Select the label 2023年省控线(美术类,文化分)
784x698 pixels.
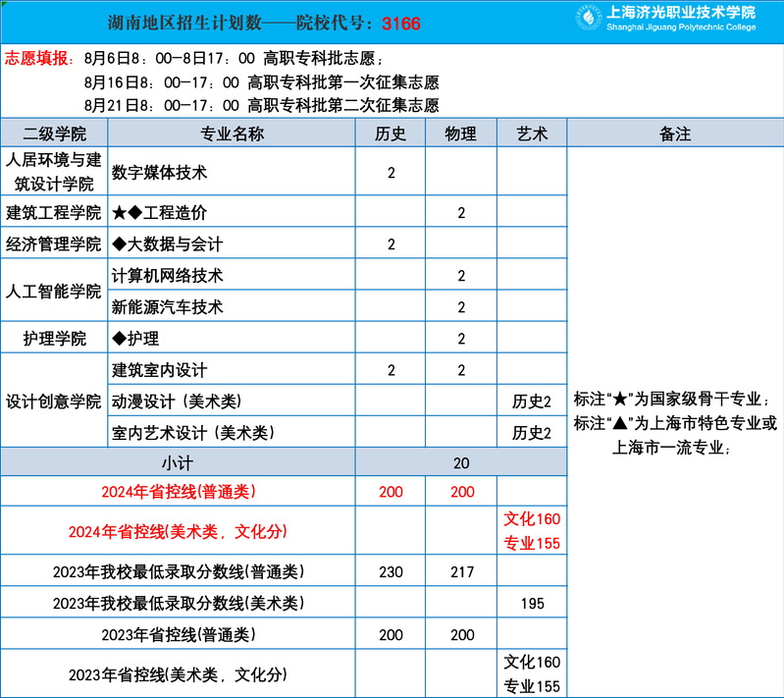[178, 674]
